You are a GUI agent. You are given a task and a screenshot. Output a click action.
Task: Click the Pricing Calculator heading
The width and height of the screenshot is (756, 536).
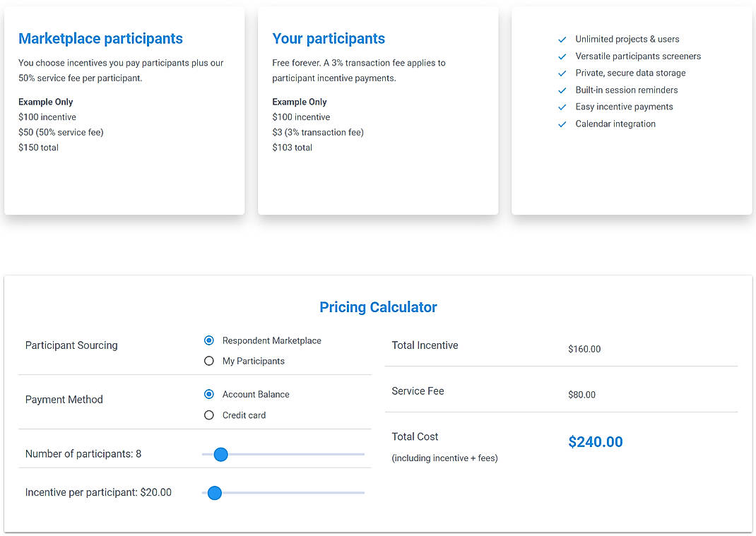coord(378,307)
